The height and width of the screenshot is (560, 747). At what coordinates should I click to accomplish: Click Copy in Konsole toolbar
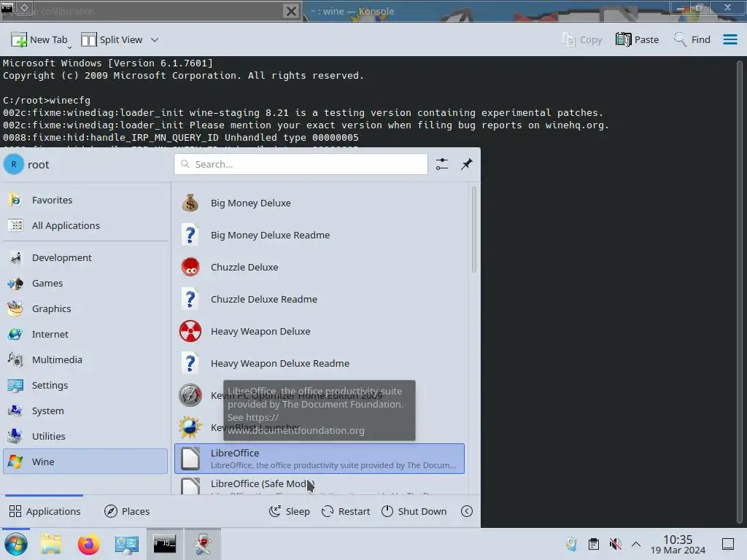coord(581,39)
